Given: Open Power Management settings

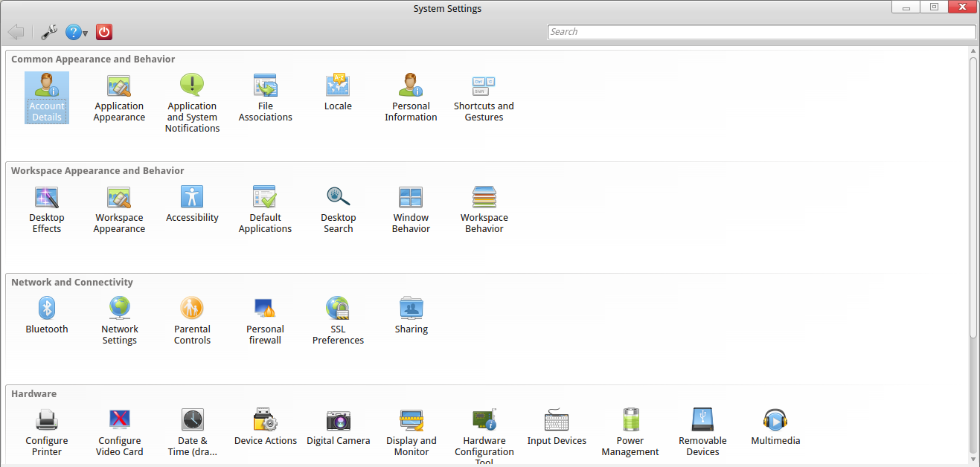Looking at the screenshot, I should click(x=630, y=421).
